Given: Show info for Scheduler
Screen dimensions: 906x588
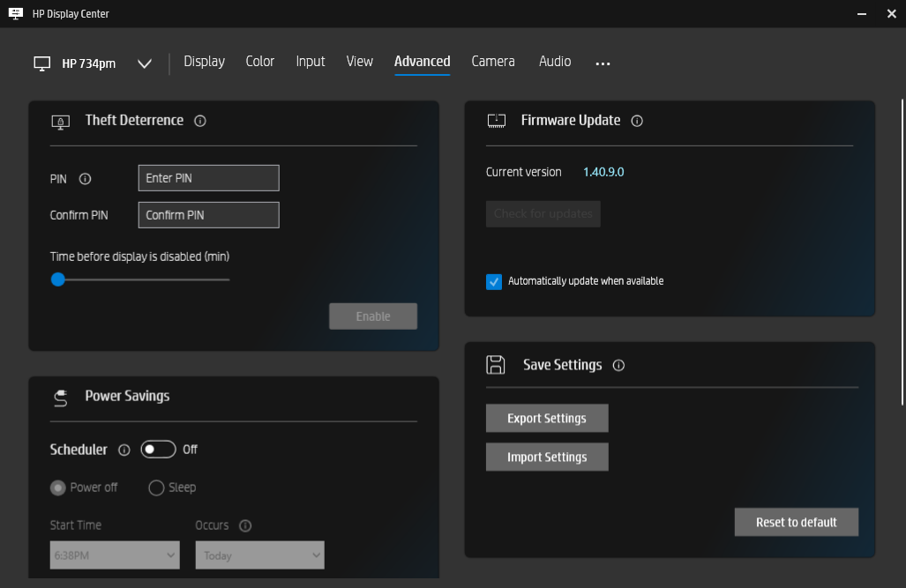Looking at the screenshot, I should 124,450.
